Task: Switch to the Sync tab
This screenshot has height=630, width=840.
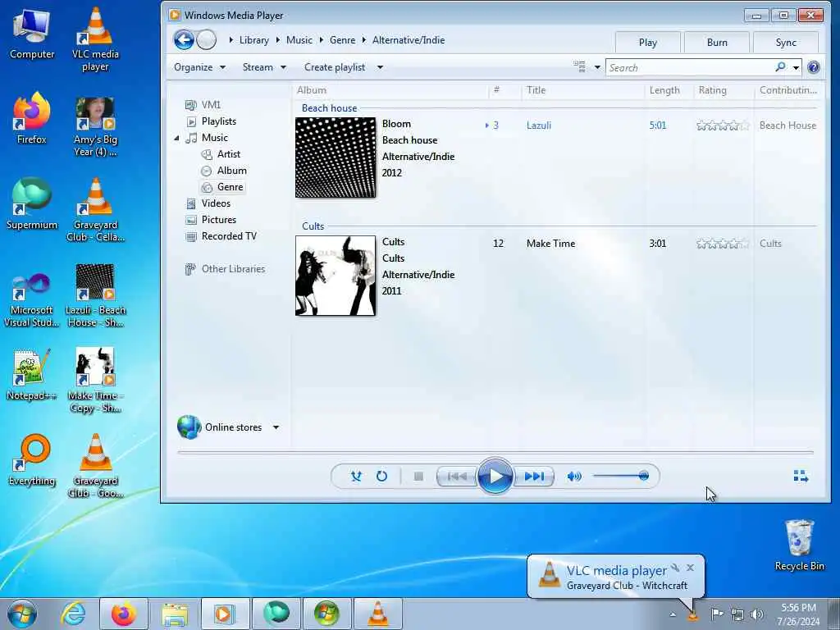Action: pyautogui.click(x=786, y=43)
